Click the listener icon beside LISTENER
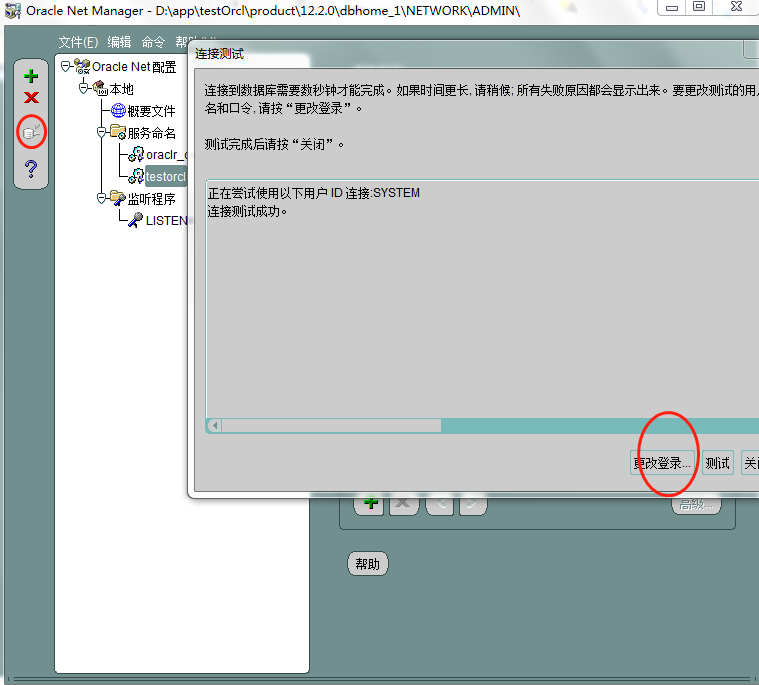 (136, 220)
